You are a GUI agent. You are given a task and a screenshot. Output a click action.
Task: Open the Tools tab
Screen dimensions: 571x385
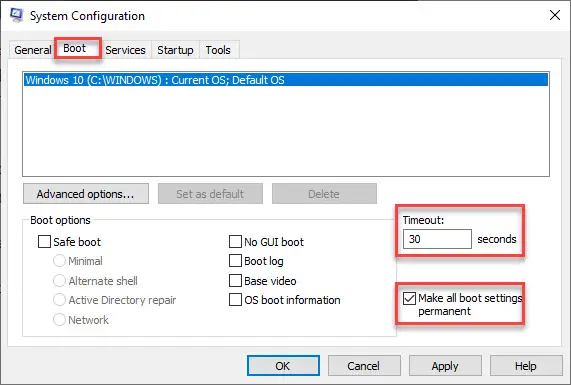point(218,50)
